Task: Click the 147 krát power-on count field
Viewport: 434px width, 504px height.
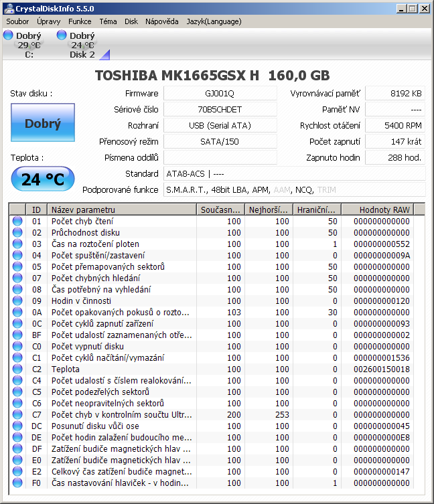Action: tap(395, 142)
